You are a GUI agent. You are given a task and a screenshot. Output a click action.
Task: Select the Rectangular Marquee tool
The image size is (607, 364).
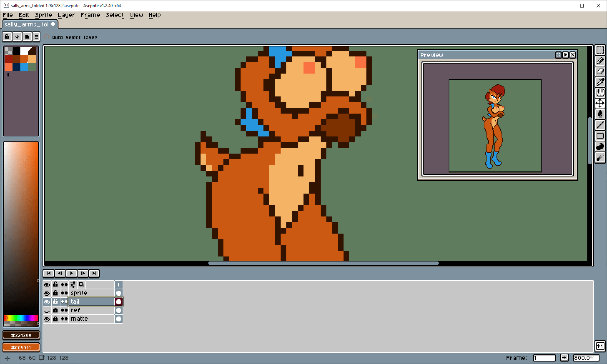pyautogui.click(x=600, y=50)
